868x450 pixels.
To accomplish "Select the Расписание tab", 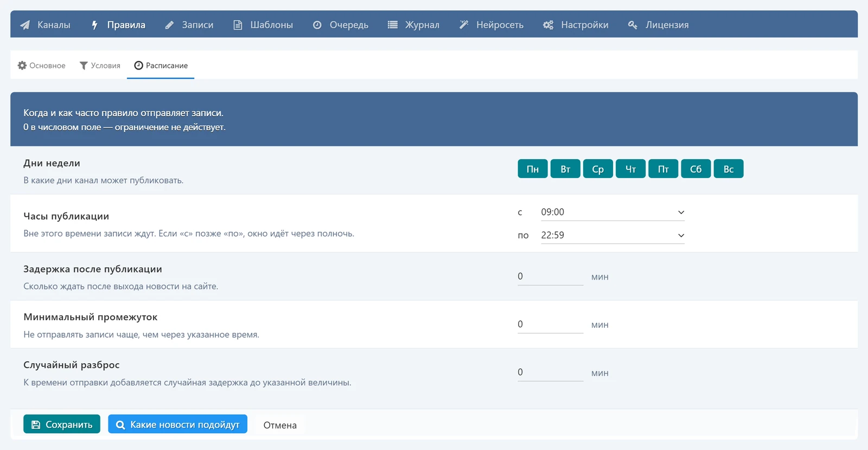I will 161,65.
